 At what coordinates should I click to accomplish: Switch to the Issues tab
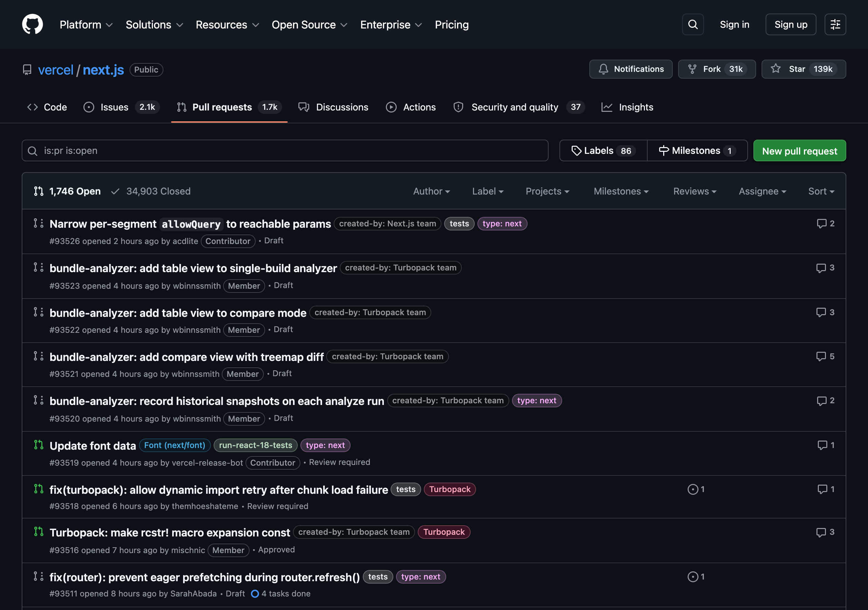pos(121,107)
